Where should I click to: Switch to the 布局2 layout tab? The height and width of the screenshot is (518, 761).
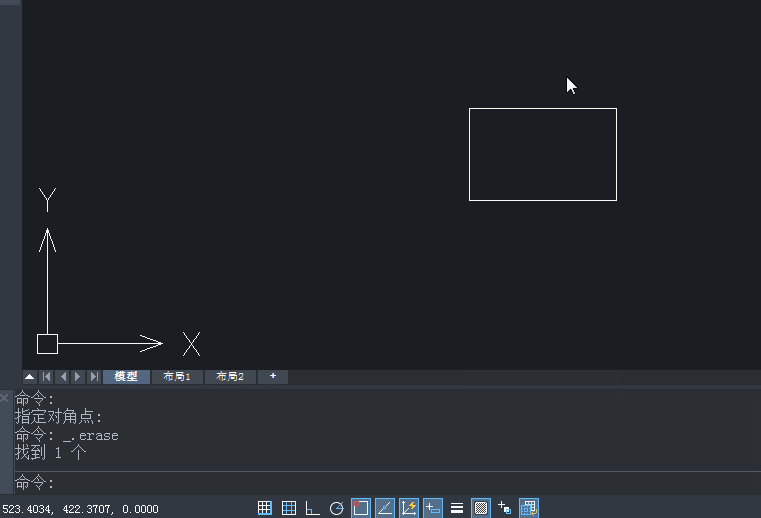(230, 377)
